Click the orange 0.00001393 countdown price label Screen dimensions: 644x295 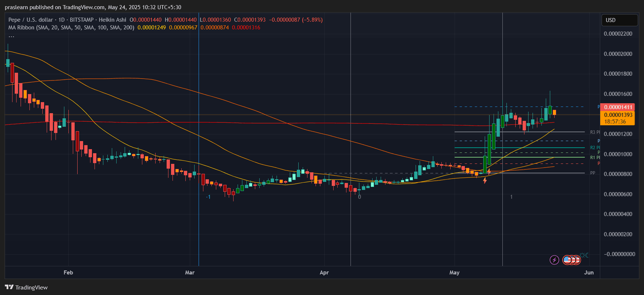tap(618, 118)
